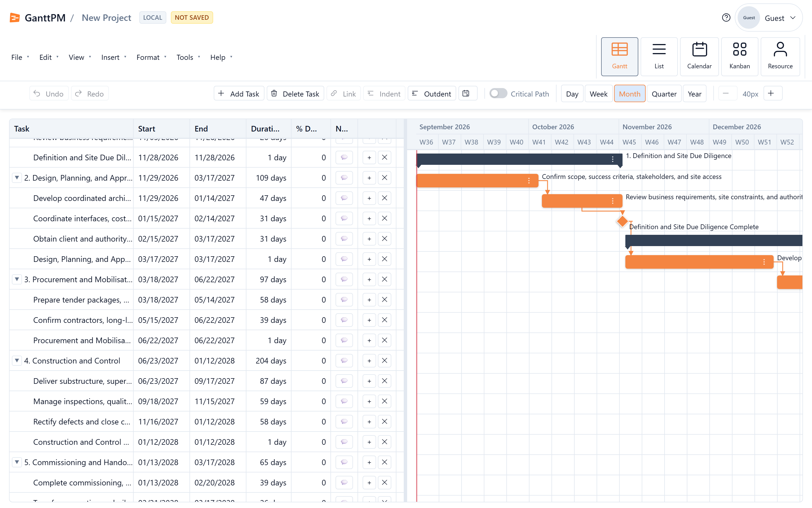812x508 pixels.
Task: Delete the Manage inspections row
Action: point(385,402)
